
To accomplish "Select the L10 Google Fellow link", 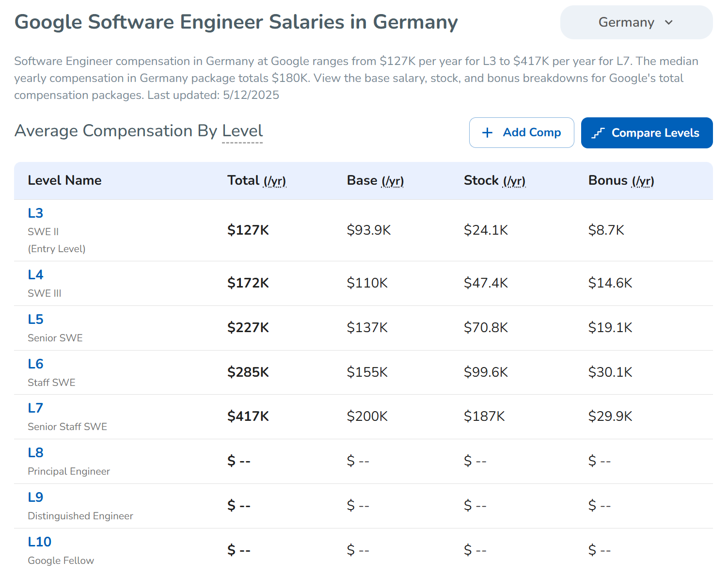I will pos(39,542).
